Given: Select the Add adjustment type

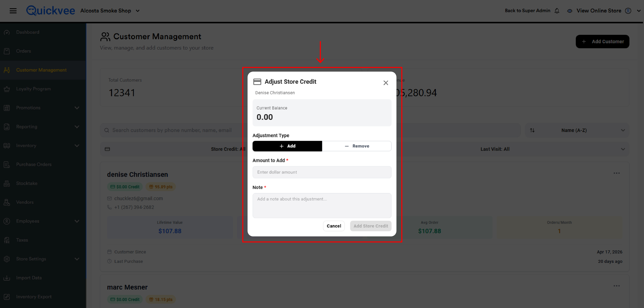Looking at the screenshot, I should 287,146.
